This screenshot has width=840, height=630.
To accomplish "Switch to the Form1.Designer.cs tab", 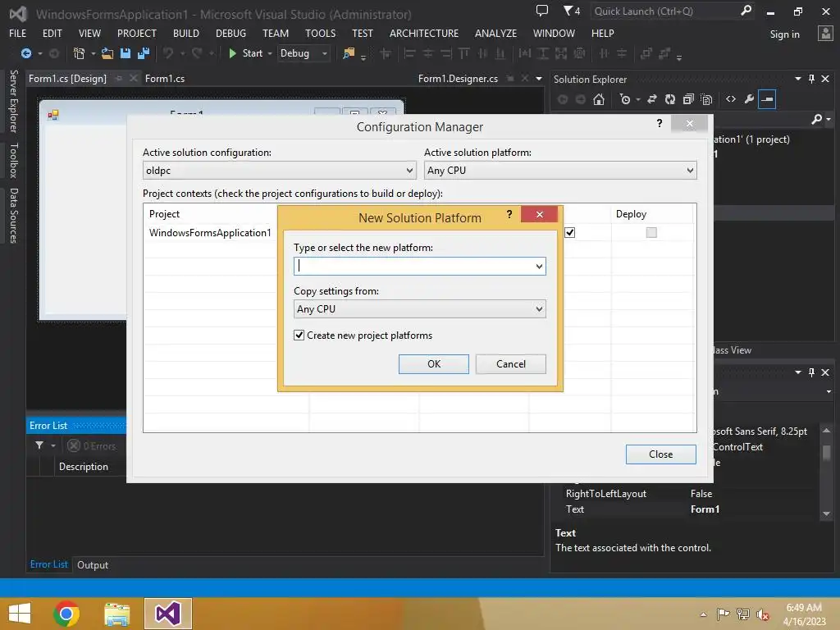I will tap(458, 79).
